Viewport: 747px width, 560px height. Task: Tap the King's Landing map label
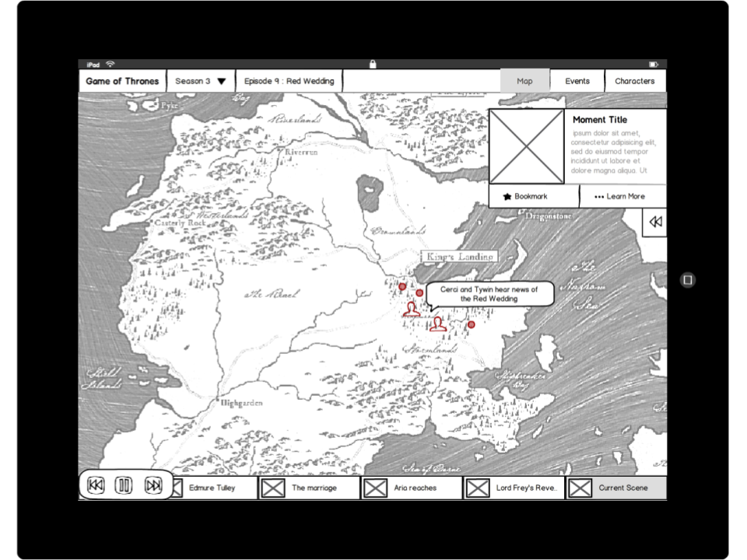click(459, 257)
